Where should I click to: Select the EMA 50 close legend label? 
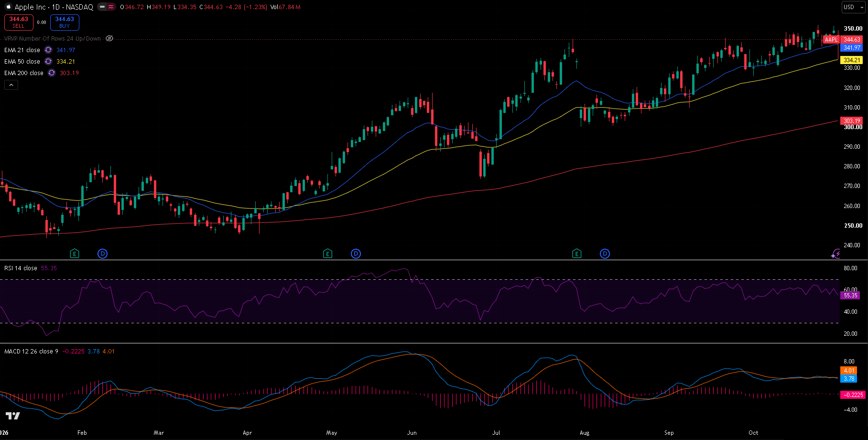(x=22, y=61)
